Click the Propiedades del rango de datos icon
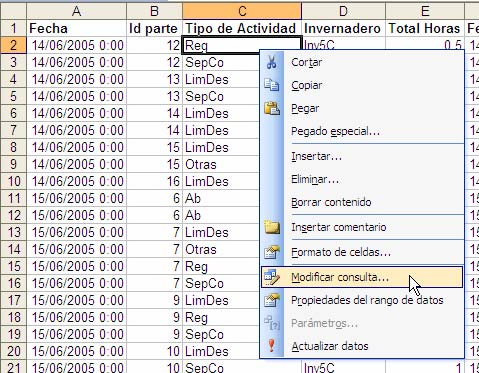479x373 pixels. click(x=272, y=300)
